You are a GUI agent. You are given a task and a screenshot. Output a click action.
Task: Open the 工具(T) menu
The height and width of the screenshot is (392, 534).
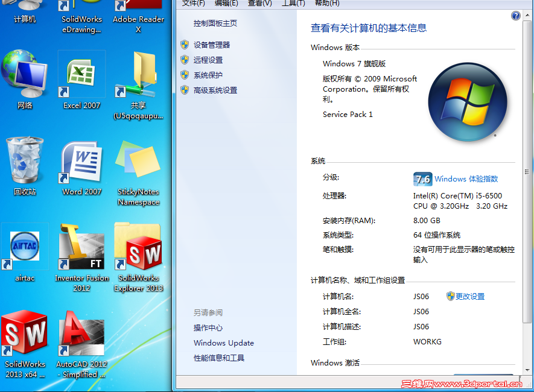click(293, 4)
